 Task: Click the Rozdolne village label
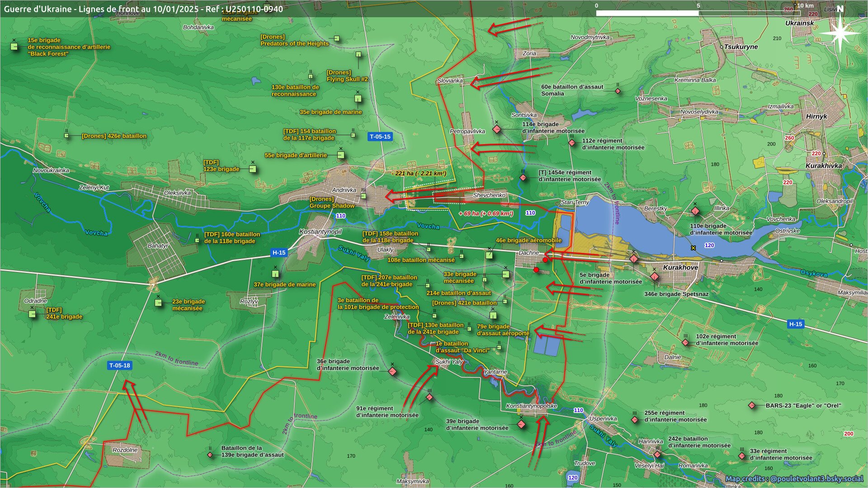coord(125,450)
